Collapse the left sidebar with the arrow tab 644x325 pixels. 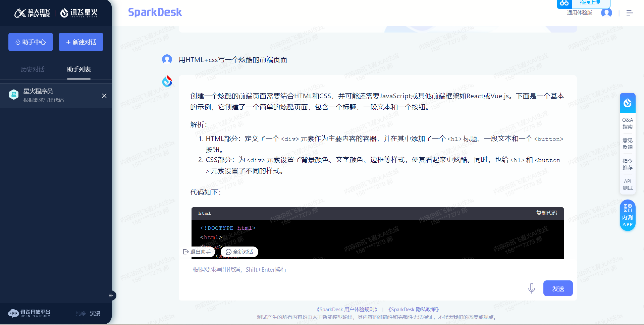pos(112,295)
